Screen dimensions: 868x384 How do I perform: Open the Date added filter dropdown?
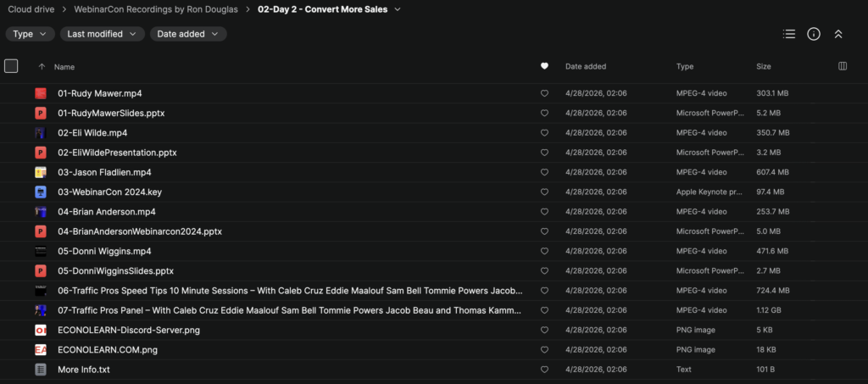[188, 34]
